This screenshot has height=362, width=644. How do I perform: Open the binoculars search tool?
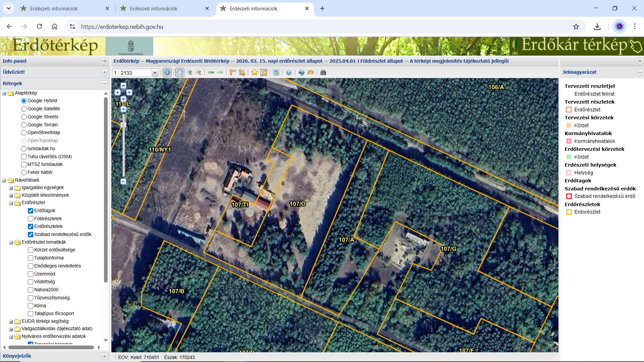click(323, 72)
